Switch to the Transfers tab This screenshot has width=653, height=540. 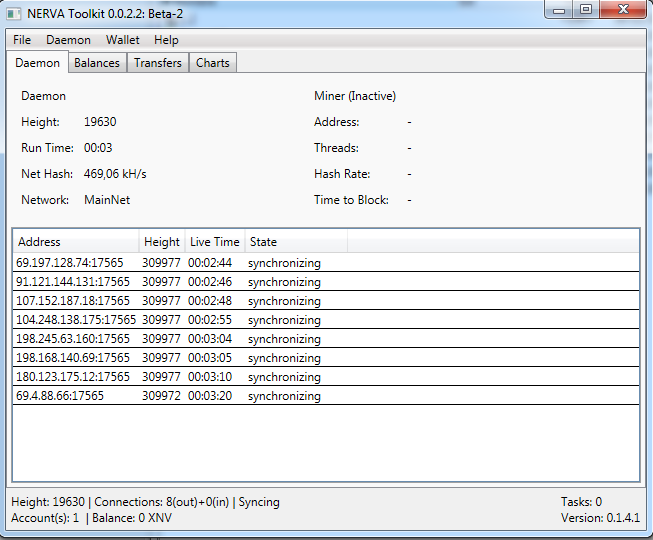158,63
